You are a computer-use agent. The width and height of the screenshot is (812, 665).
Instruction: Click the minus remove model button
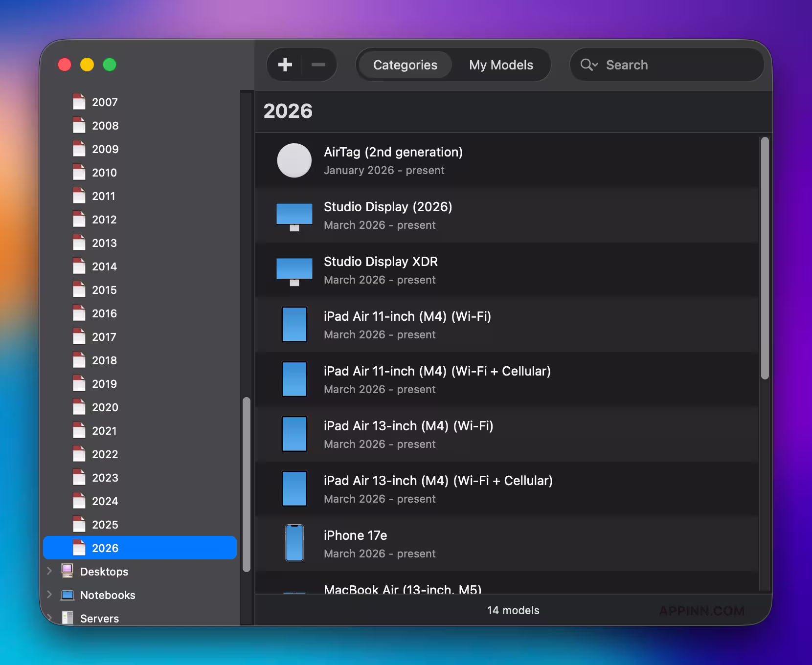(318, 65)
